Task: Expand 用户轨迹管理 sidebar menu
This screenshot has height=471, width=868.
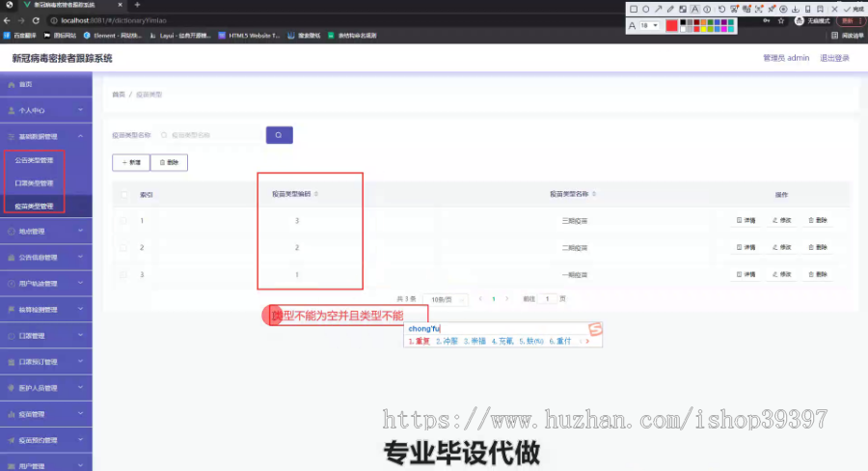Action: tap(46, 283)
